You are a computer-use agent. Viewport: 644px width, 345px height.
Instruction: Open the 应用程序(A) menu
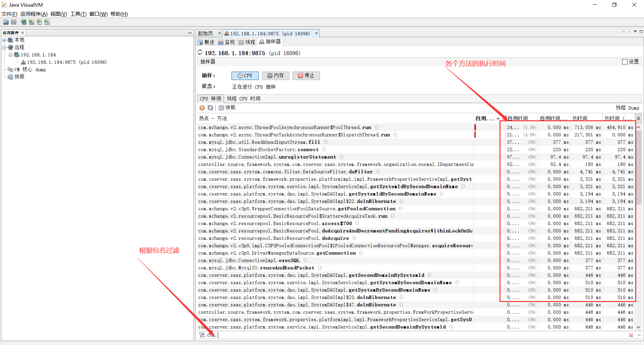click(34, 14)
